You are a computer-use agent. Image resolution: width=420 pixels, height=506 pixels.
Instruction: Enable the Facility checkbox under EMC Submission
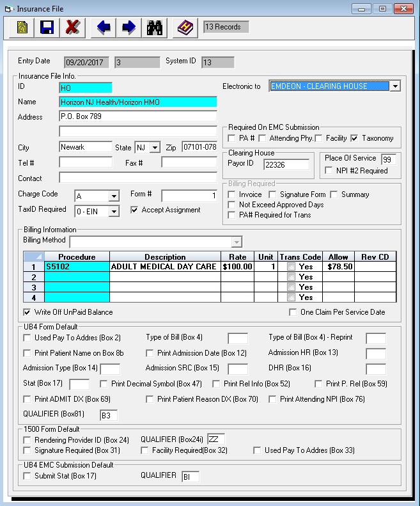point(318,138)
